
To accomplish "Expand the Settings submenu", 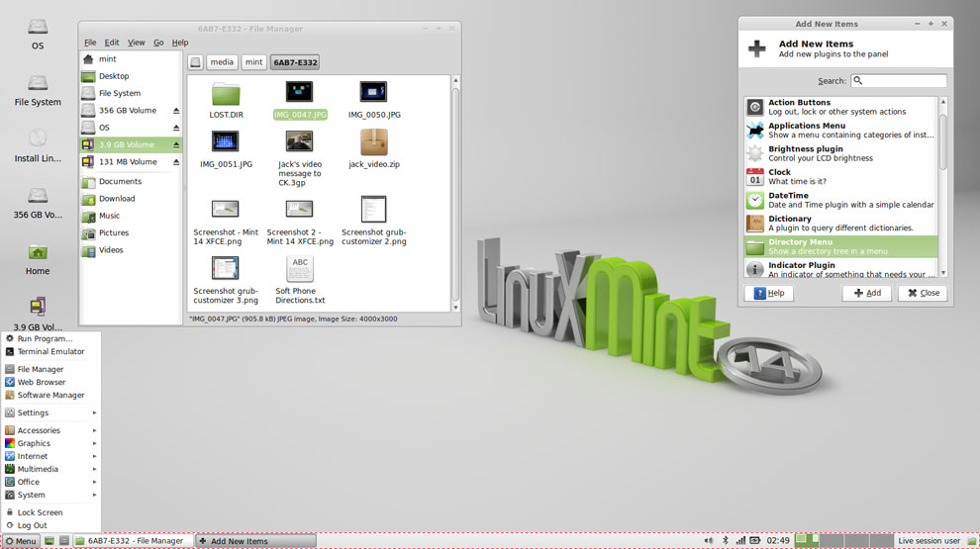I will tap(51, 412).
